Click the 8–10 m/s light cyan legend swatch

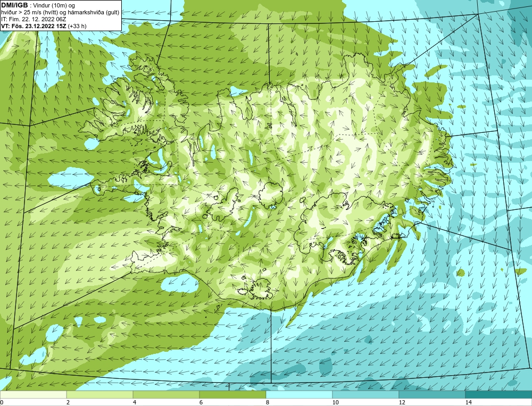click(x=299, y=394)
